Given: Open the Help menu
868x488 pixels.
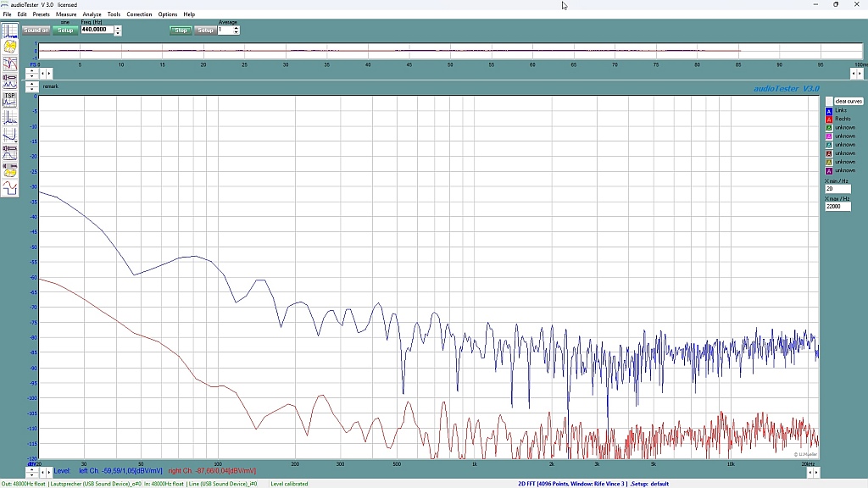Looking at the screenshot, I should [x=189, y=14].
